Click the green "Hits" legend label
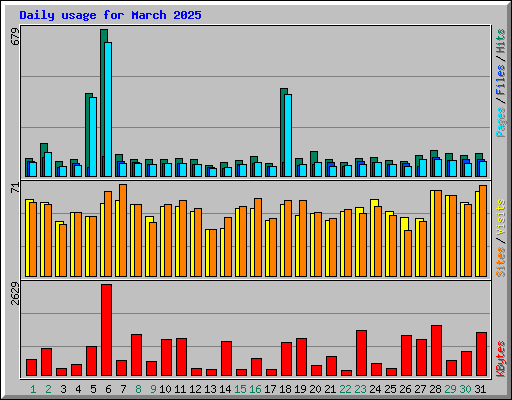The width and height of the screenshot is (512, 400). [501, 41]
